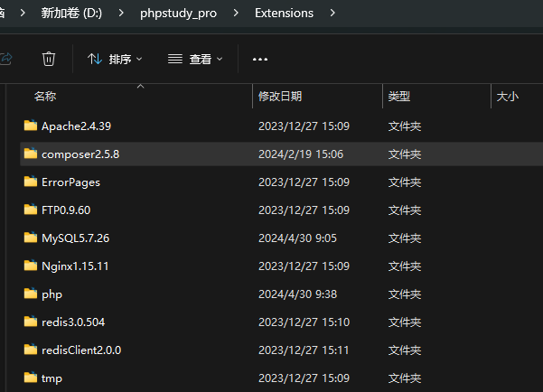Image resolution: width=543 pixels, height=392 pixels.
Task: Click 文件夹 type in the FTP0.9.60 row
Action: (x=405, y=210)
